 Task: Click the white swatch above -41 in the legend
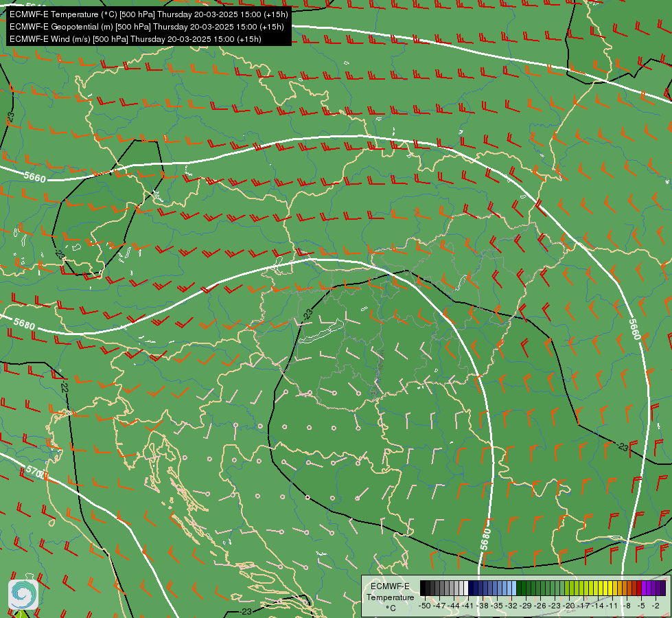(466, 588)
